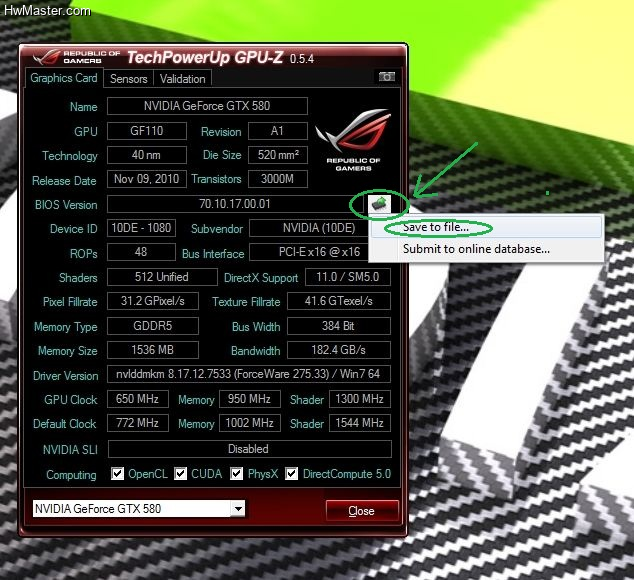This screenshot has height=580, width=634.
Task: Click the GPU field GF110
Action: pyautogui.click(x=147, y=131)
